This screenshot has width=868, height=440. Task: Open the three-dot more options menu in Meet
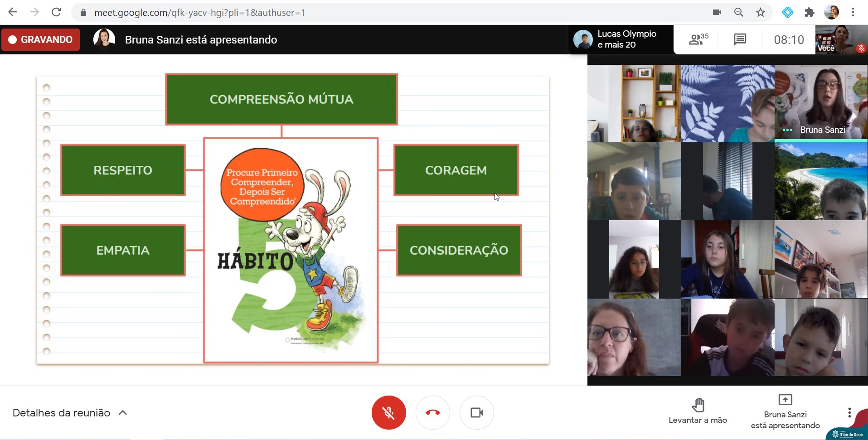(849, 412)
